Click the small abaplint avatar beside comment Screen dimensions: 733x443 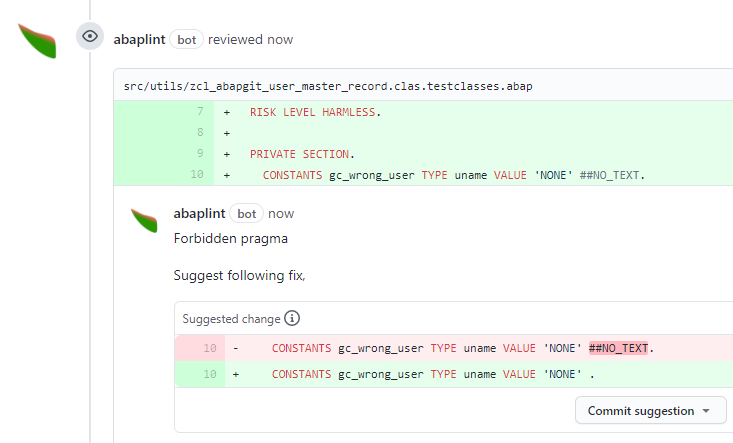tap(144, 220)
